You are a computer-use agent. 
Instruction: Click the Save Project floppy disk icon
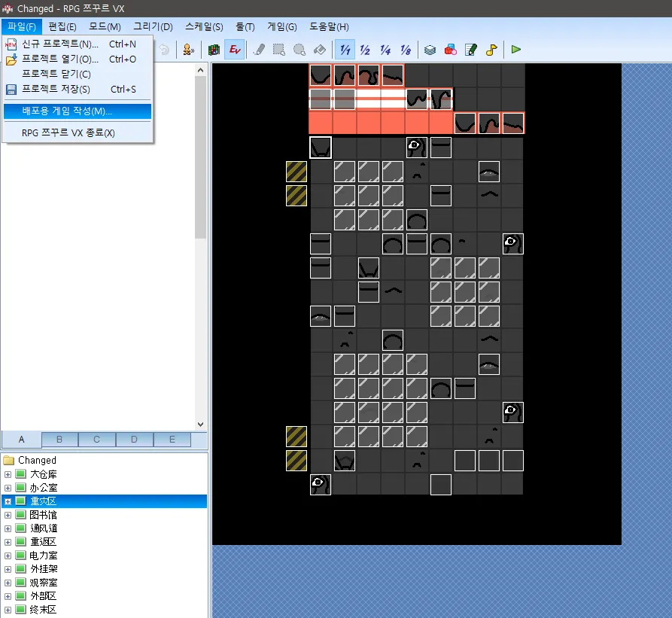coord(11,89)
